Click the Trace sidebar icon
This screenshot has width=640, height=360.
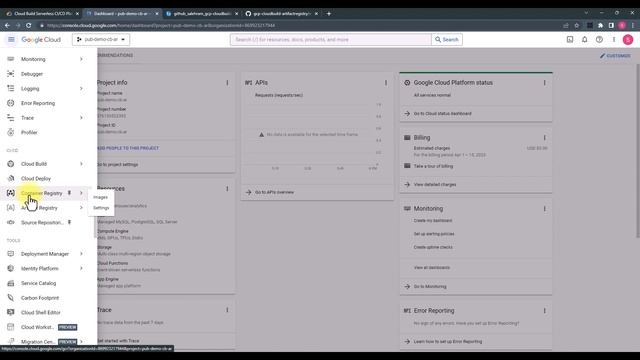[x=11, y=118]
